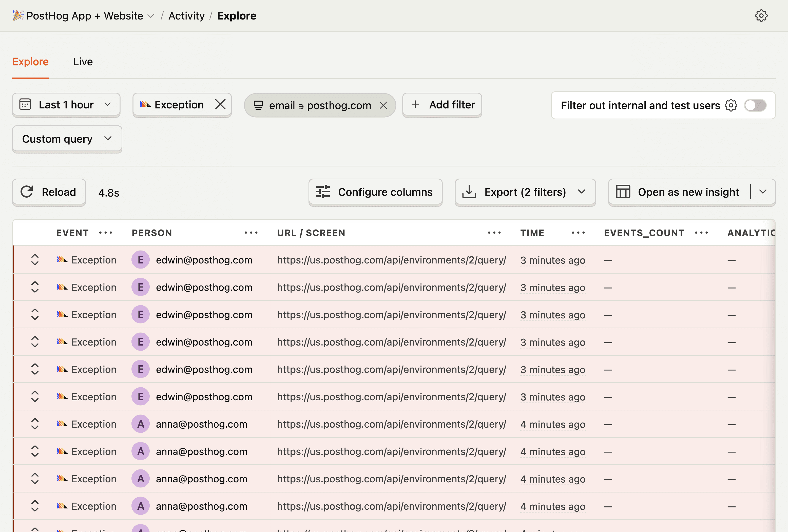Expand the first edwin@posthog.com Exception row

(x=35, y=260)
